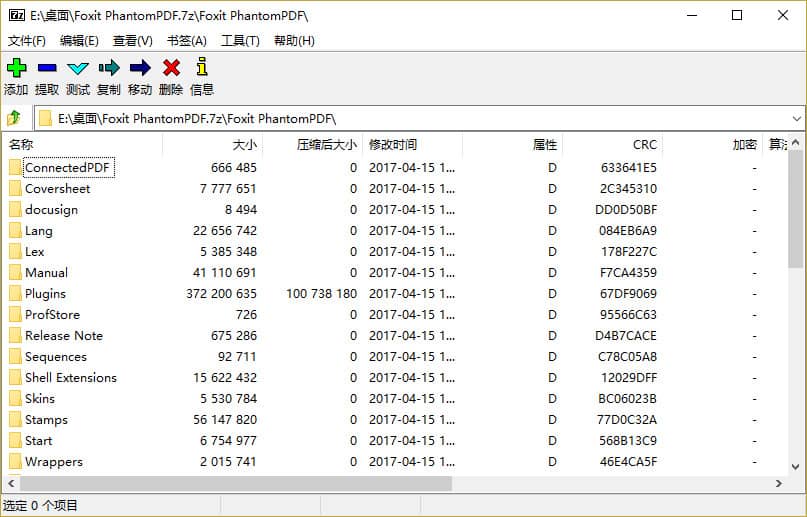Click the Copy (复制) toolbar icon
This screenshot has height=517, width=807.
point(109,68)
